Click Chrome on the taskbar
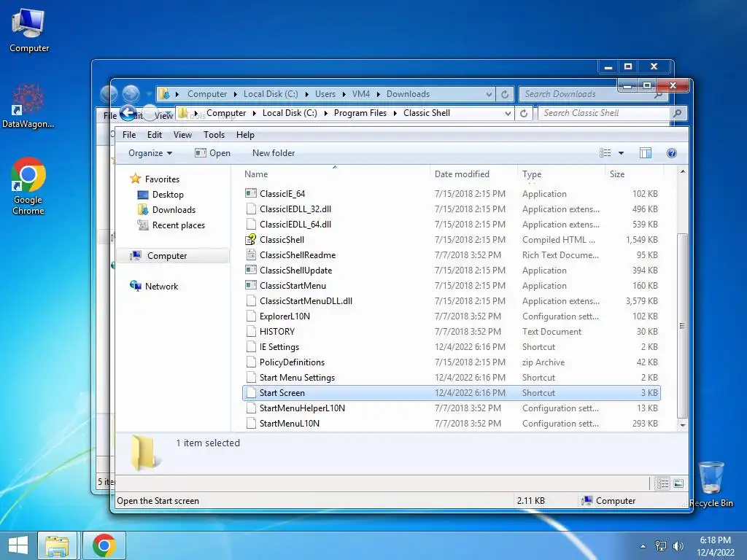 [x=104, y=545]
